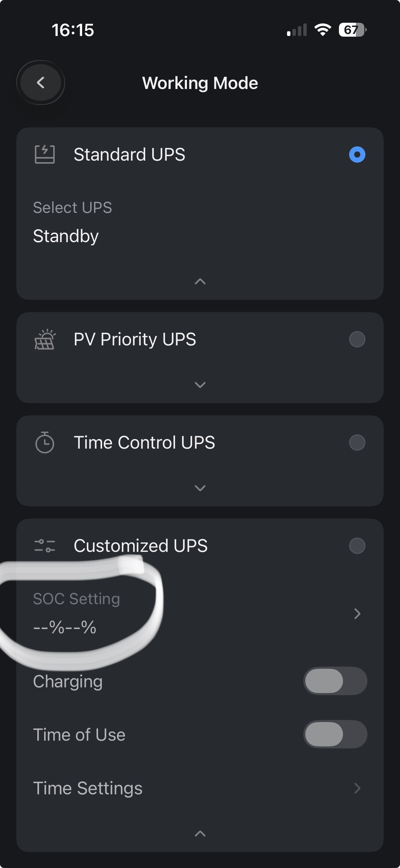Open Time Settings
Viewport: 400px width, 868px height.
(x=357, y=788)
